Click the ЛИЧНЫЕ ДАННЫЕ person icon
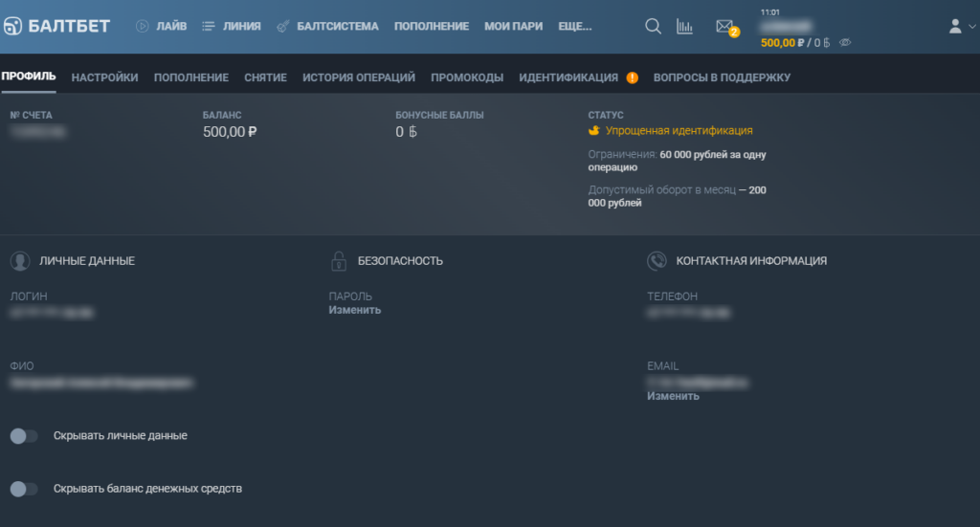Screen dimensions: 980x527 pos(20,261)
